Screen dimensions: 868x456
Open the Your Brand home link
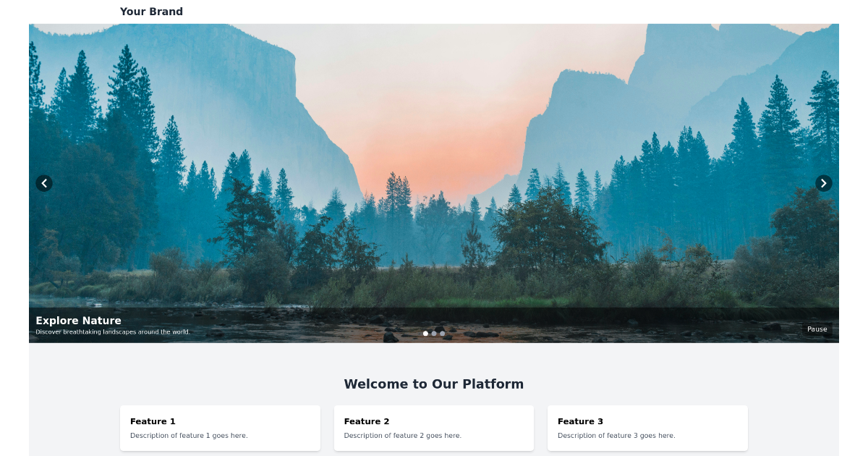151,12
